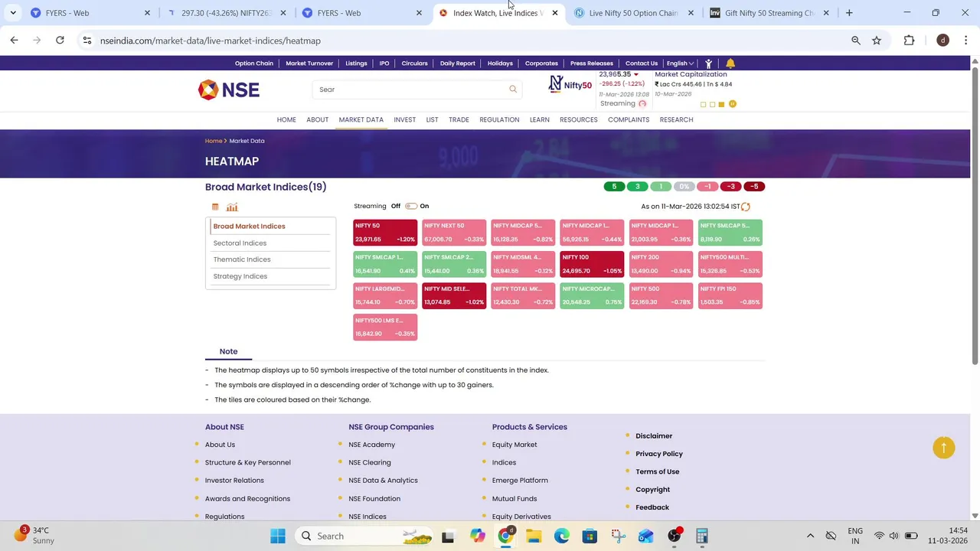This screenshot has height=551, width=980.
Task: Click the green 5 legend swatch
Action: coord(614,187)
